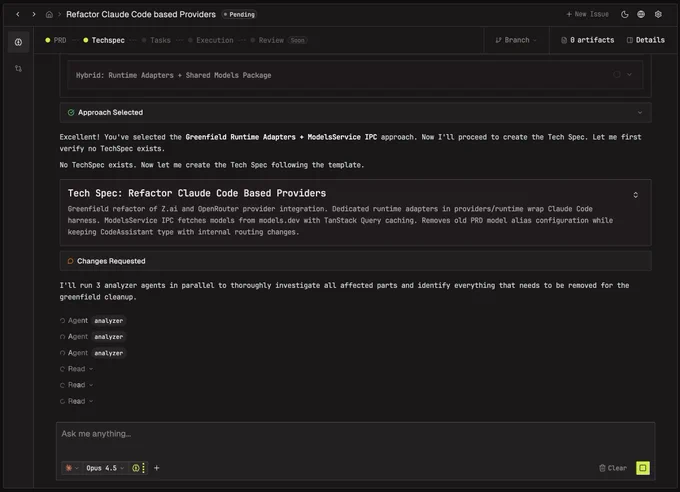Image resolution: width=680 pixels, height=492 pixels.
Task: Switch to the Techspec step
Action: click(104, 40)
